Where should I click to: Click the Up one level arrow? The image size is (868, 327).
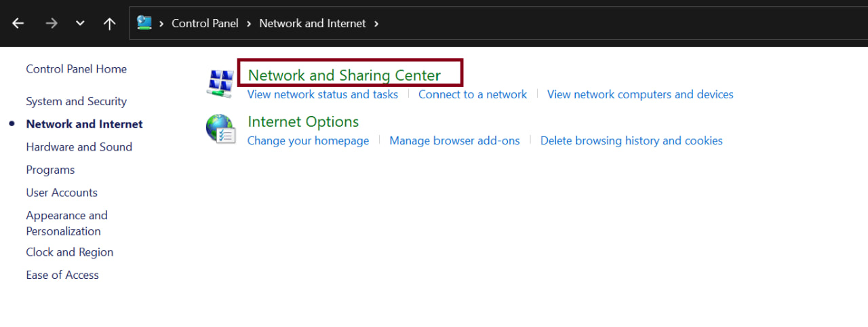109,23
